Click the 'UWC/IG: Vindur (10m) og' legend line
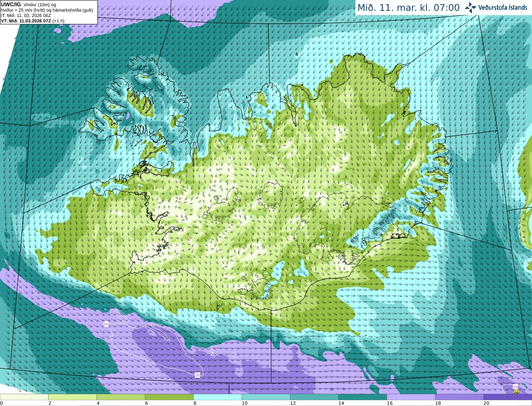This screenshot has height=406, width=532. click(x=29, y=5)
